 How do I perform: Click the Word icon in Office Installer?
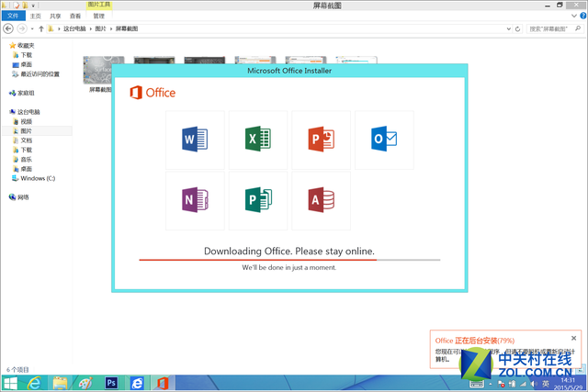195,140
